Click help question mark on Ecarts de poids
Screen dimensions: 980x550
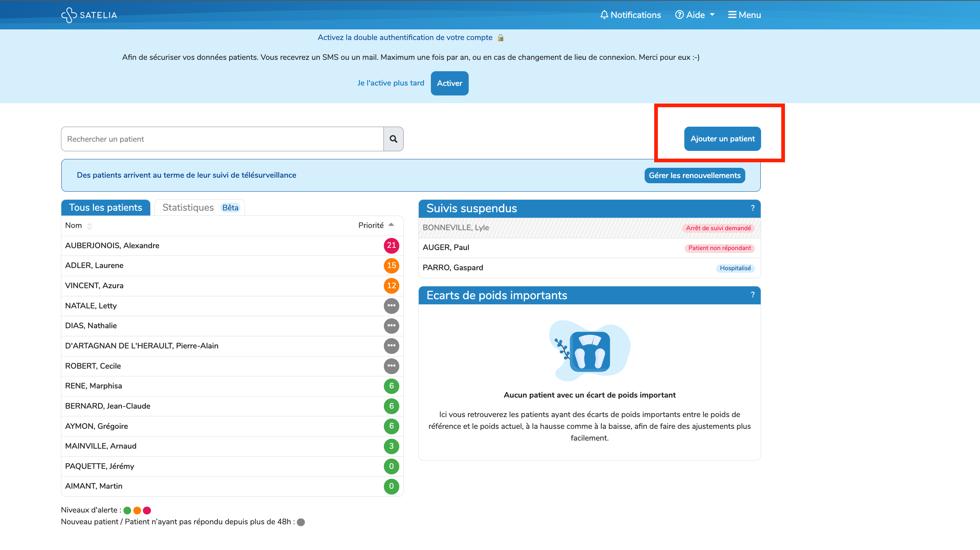(752, 295)
